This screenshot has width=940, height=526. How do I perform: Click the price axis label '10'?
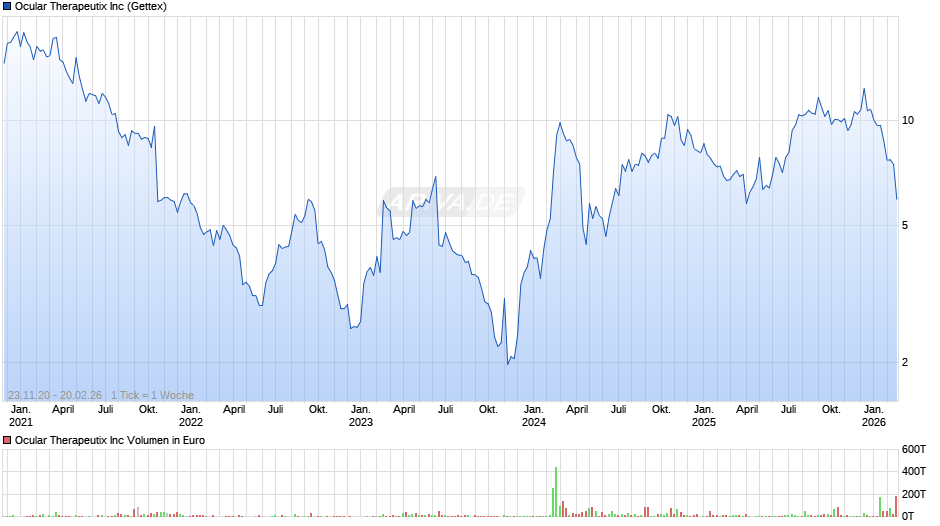coord(908,121)
